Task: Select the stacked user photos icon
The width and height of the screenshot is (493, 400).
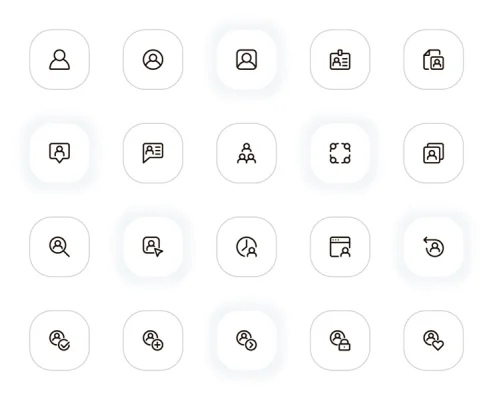Action: 433,153
